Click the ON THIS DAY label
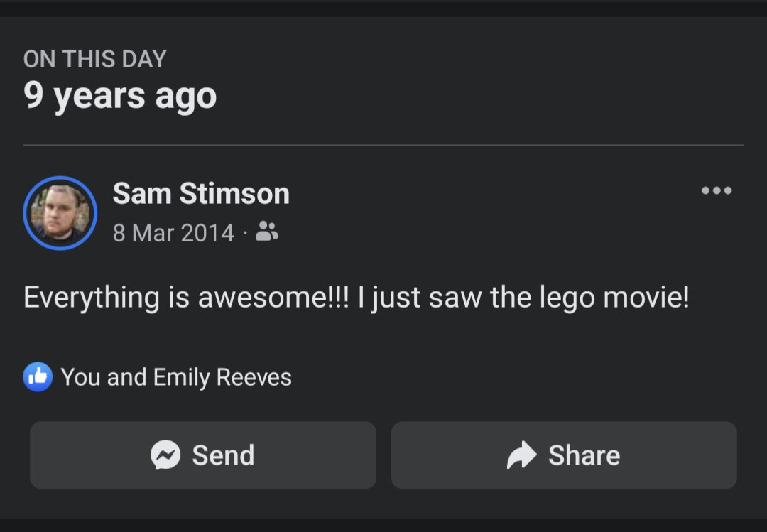Screen dimensions: 767x532 pos(94,59)
